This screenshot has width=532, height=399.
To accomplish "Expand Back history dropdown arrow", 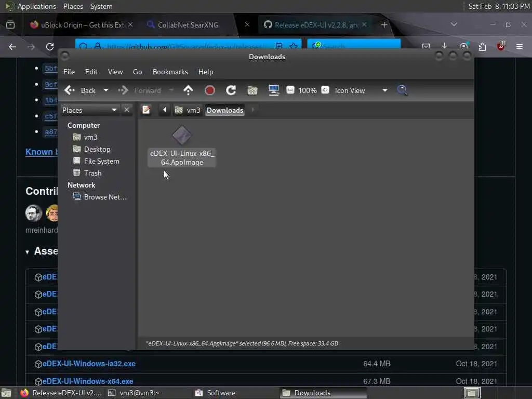I will (x=106, y=90).
